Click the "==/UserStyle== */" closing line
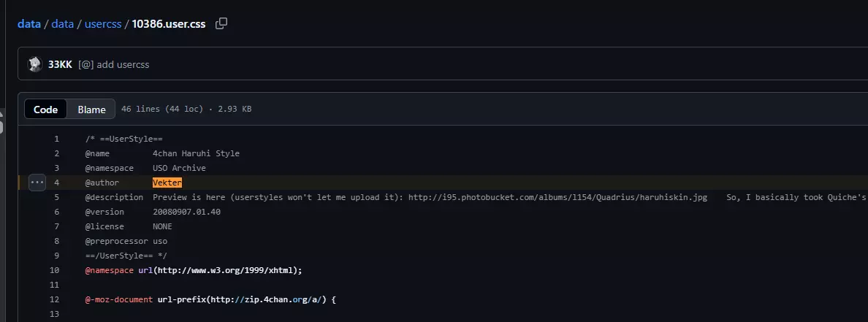868x322 pixels. (126, 256)
